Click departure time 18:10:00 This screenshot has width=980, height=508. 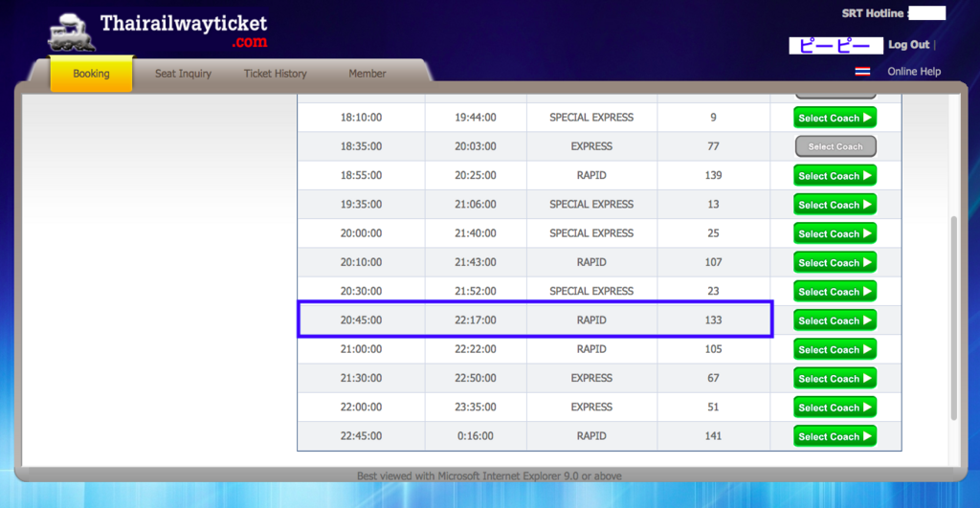pyautogui.click(x=361, y=118)
